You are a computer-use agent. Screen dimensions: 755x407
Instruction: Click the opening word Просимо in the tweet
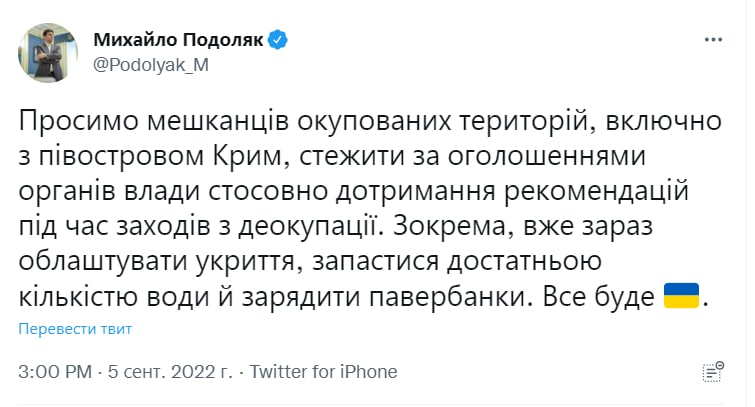click(x=80, y=122)
